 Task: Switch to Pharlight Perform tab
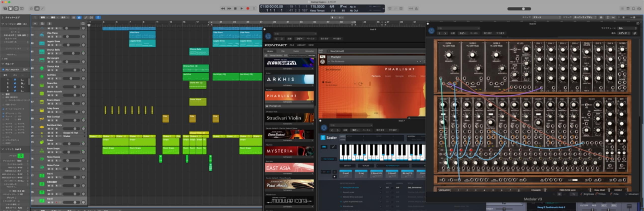(376, 76)
